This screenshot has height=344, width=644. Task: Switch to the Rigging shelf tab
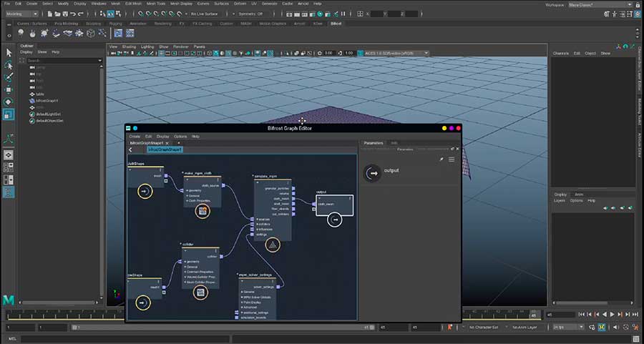(x=115, y=24)
